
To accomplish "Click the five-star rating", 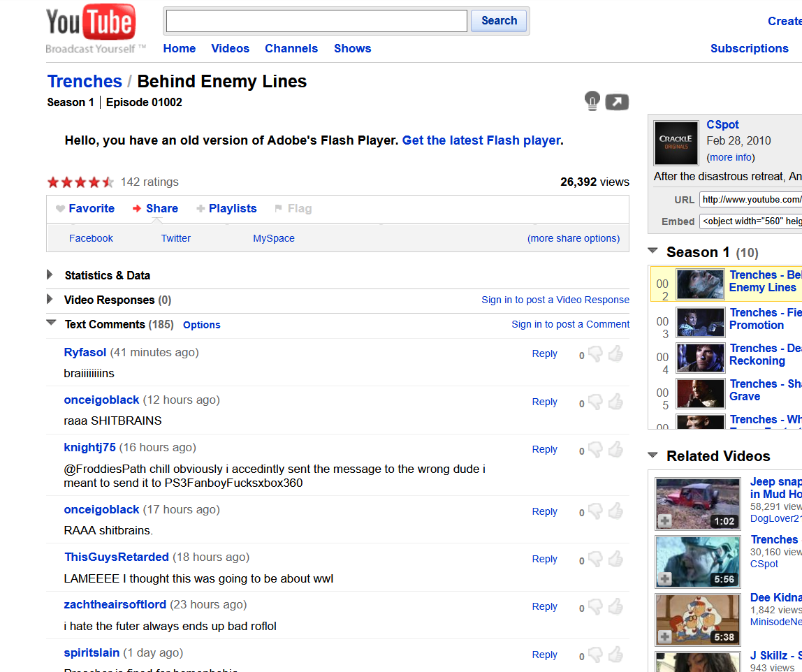I will click(80, 182).
